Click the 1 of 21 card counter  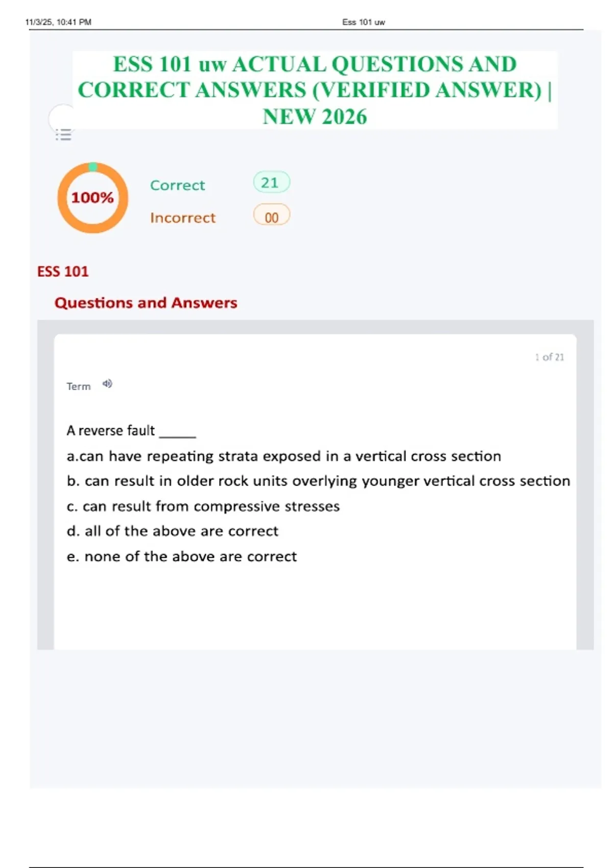point(549,357)
